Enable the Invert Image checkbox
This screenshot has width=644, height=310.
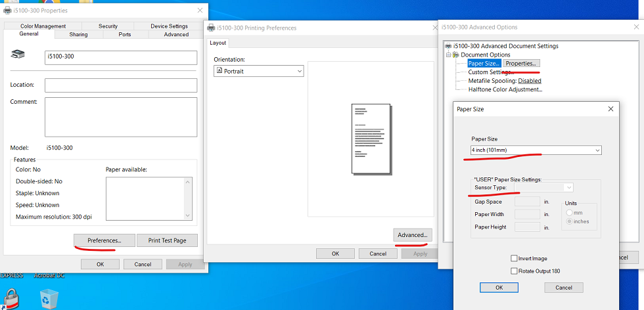514,259
